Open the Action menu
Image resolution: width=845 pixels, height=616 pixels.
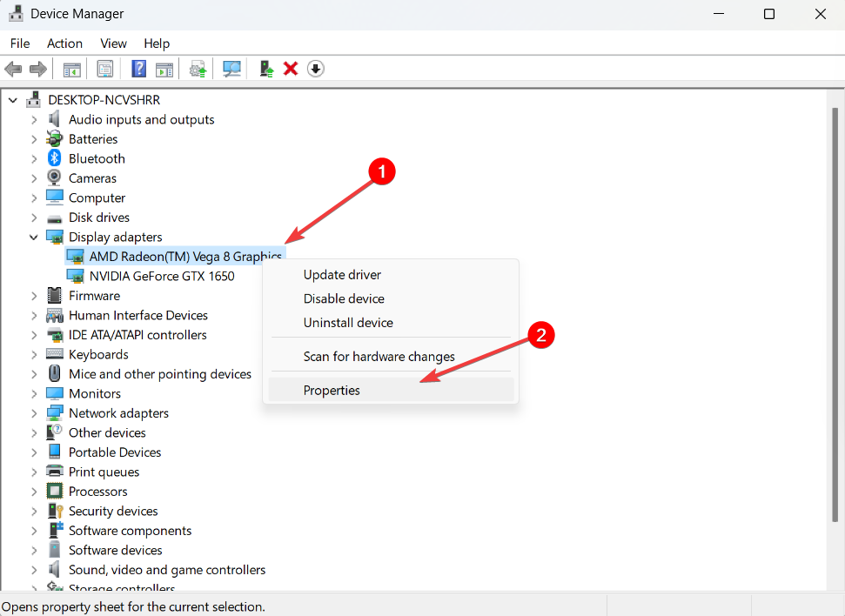pyautogui.click(x=64, y=44)
